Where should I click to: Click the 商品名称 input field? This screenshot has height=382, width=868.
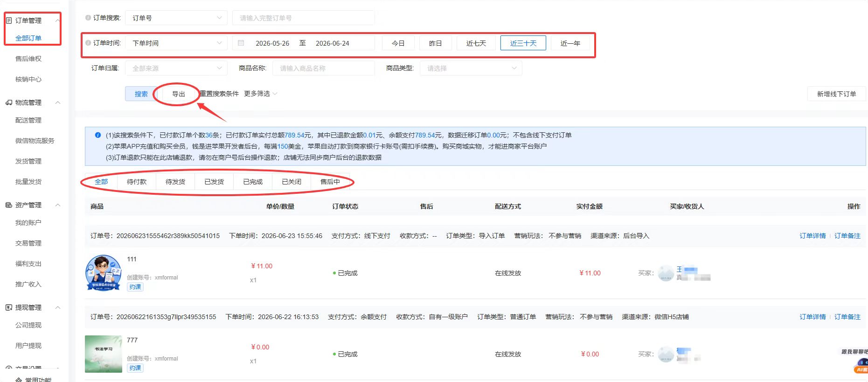click(324, 68)
